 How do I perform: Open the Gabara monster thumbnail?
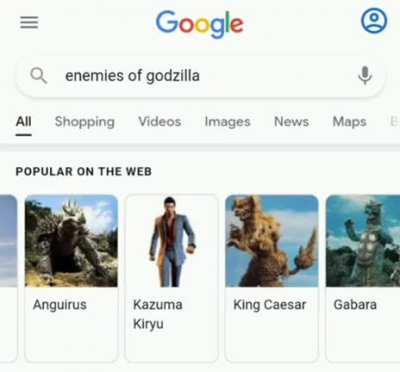tap(363, 241)
